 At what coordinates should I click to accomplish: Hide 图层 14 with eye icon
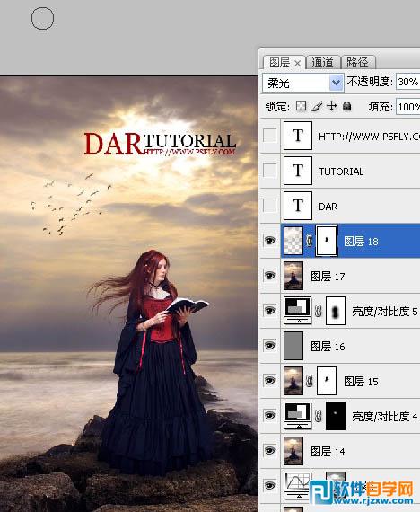pyautogui.click(x=269, y=451)
